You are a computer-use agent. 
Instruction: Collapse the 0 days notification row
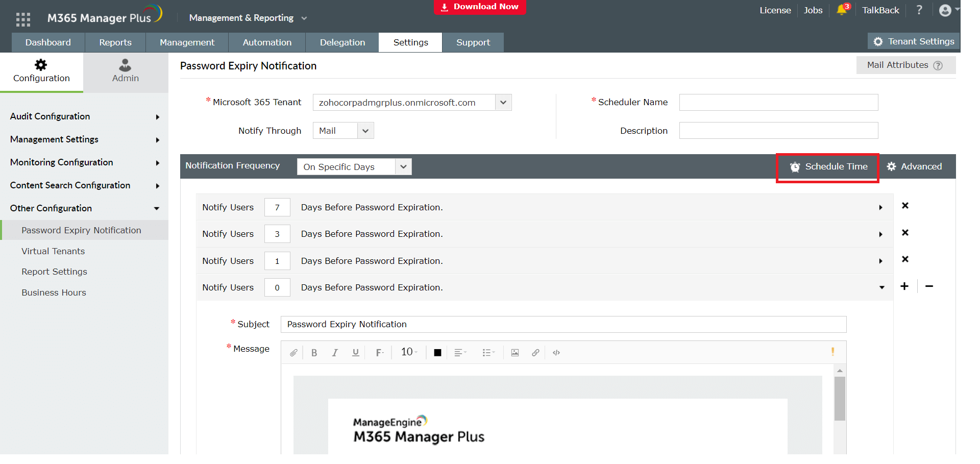point(881,288)
